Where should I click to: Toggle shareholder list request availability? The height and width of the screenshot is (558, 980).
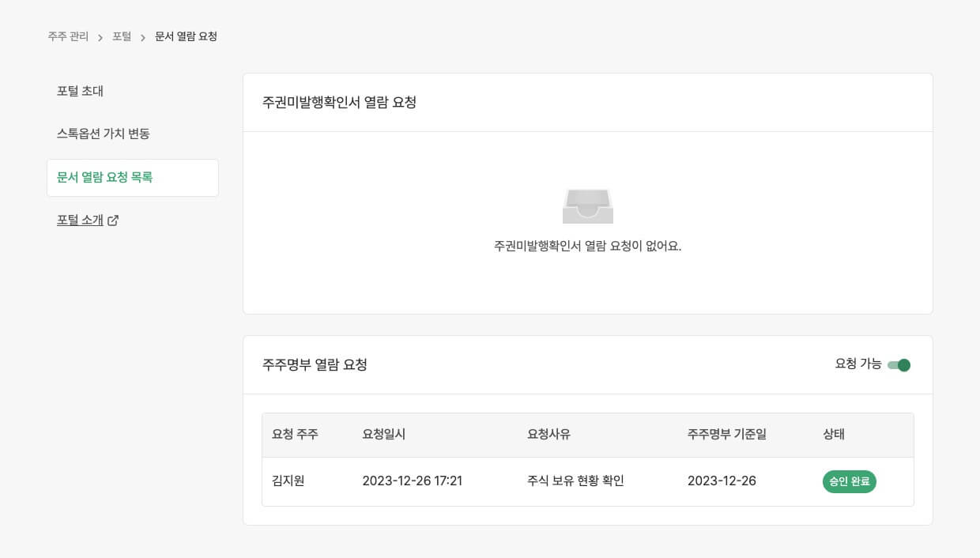click(x=898, y=365)
